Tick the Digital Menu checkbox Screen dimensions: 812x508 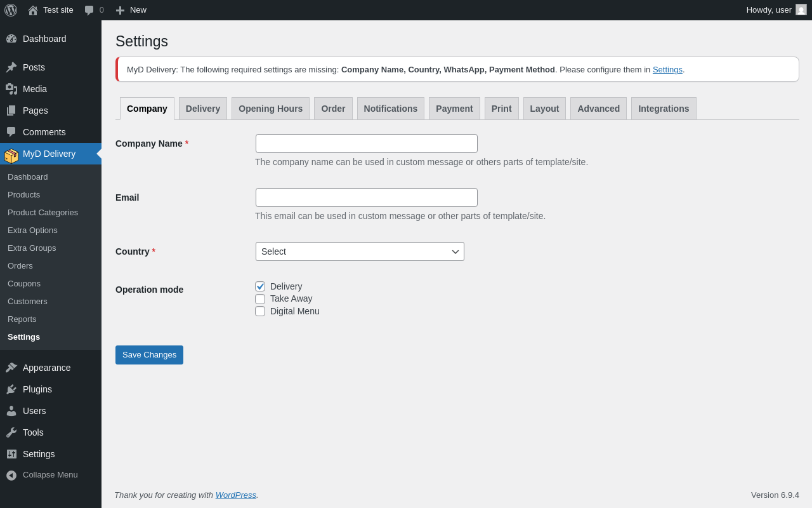(x=260, y=311)
